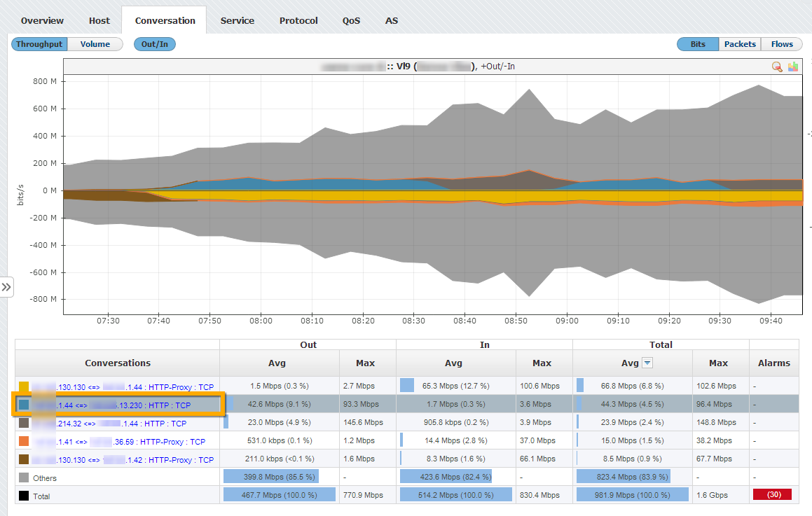
Task: Click the yellow swatch of first conversation
Action: pyautogui.click(x=24, y=386)
